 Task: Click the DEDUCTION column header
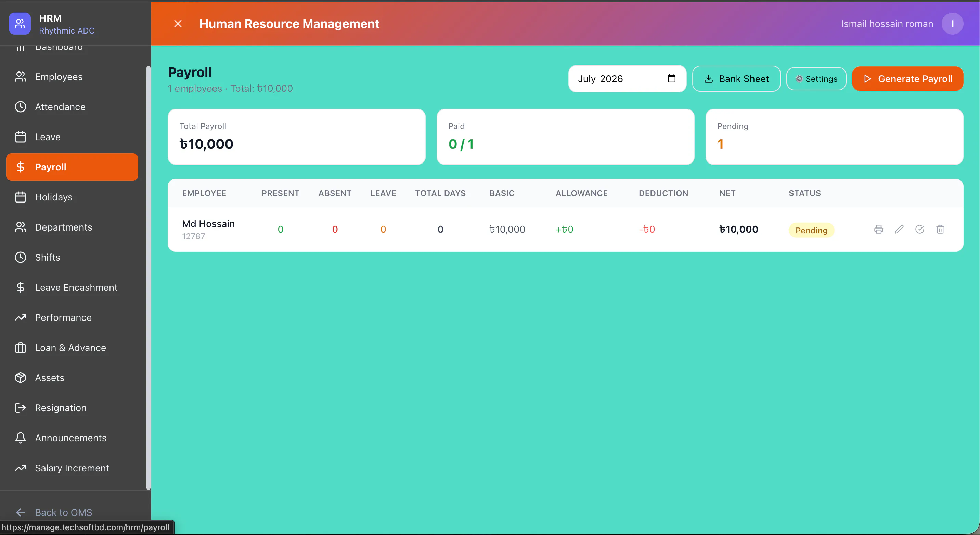[663, 193]
